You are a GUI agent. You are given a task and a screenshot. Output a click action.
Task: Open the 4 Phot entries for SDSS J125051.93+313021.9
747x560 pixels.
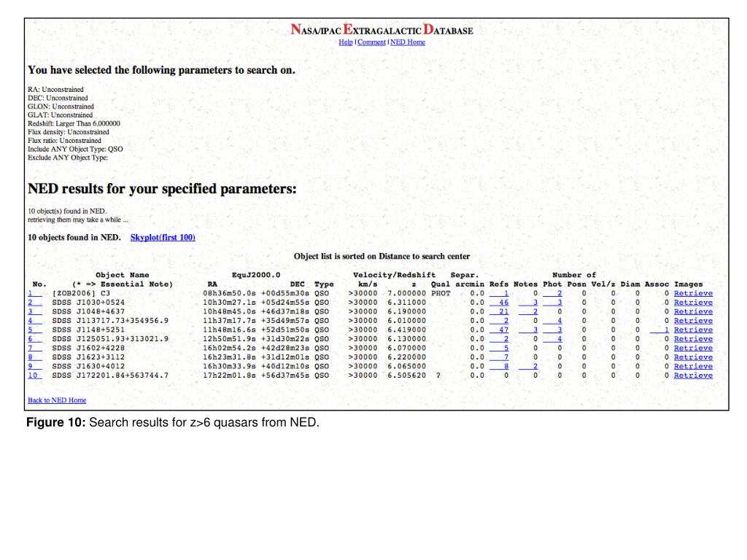click(x=553, y=338)
